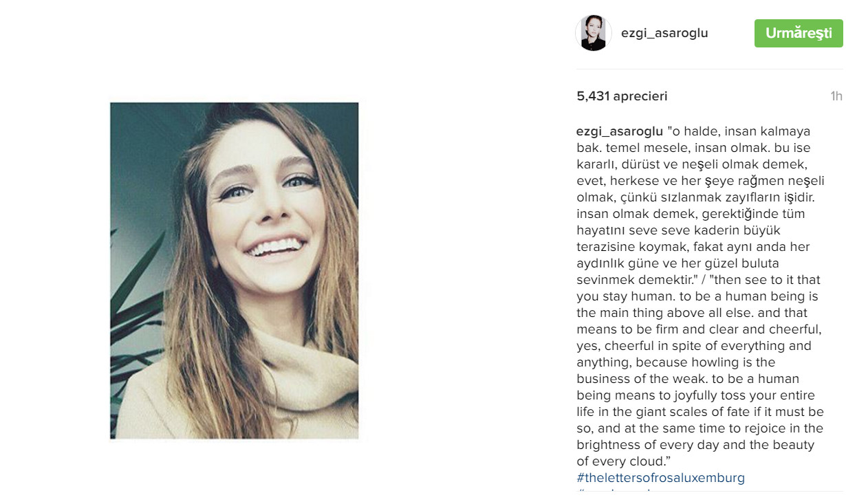Click the post photo of smiling woman
Screen dimensions: 846x504
point(234,270)
